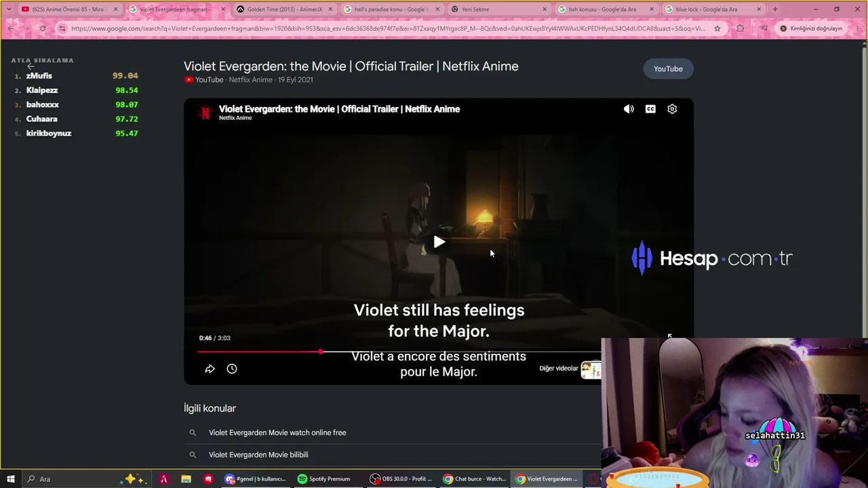Viewport: 868px width, 488px height.
Task: Click 'bahoxxx' in the leaderboard
Action: (x=43, y=104)
